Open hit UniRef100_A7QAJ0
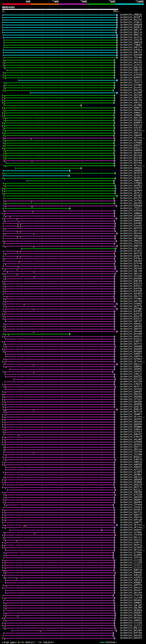 pos(131,22)
